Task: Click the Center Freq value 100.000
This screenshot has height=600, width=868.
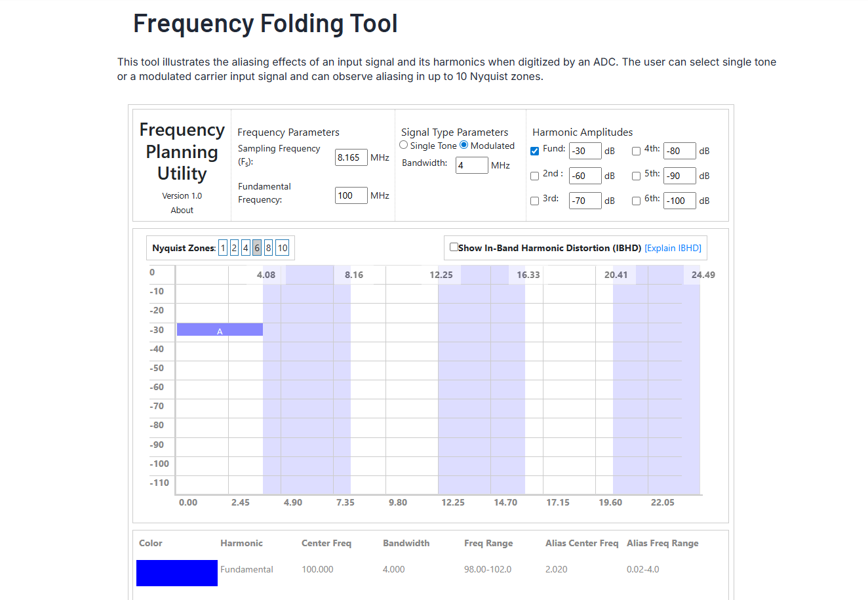Action: point(317,569)
